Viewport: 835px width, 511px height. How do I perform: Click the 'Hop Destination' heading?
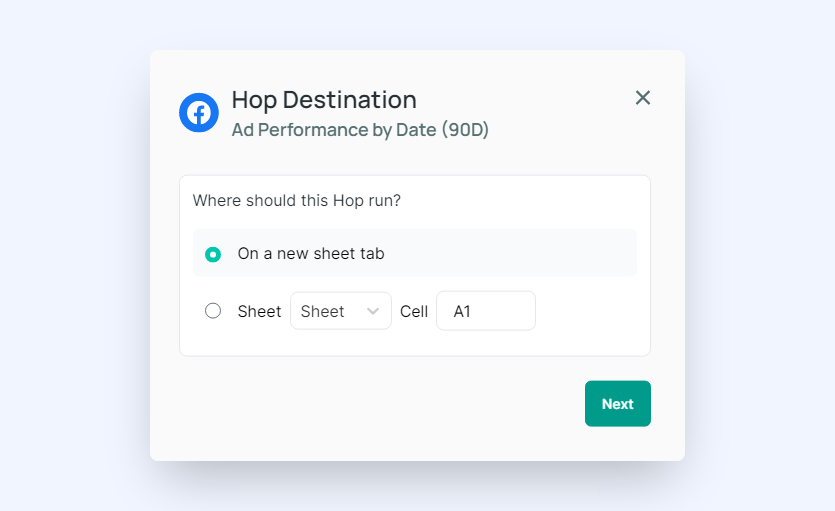click(x=324, y=100)
